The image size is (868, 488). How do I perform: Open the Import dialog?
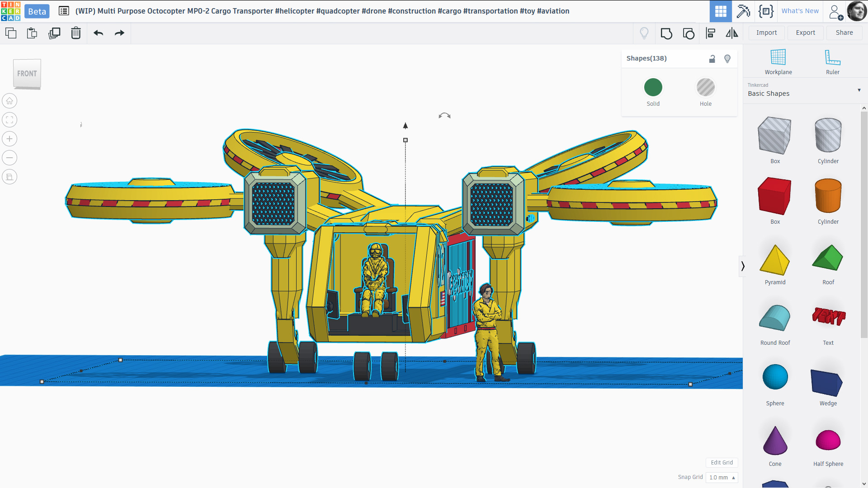pyautogui.click(x=766, y=33)
